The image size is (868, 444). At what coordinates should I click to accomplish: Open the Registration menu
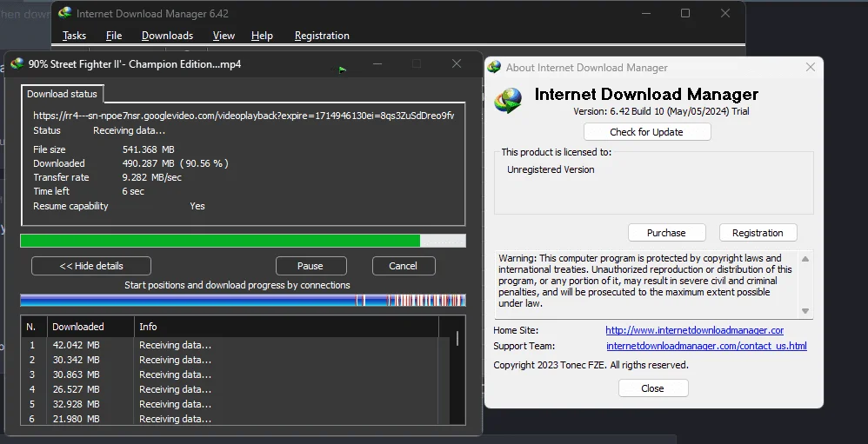tap(322, 36)
